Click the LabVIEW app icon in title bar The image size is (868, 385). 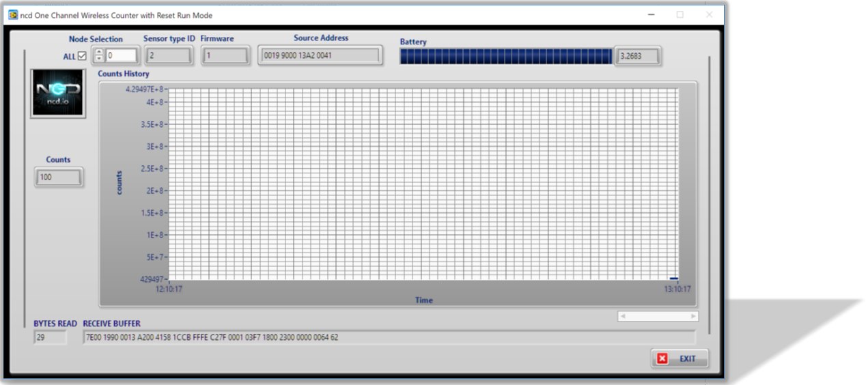tap(13, 15)
